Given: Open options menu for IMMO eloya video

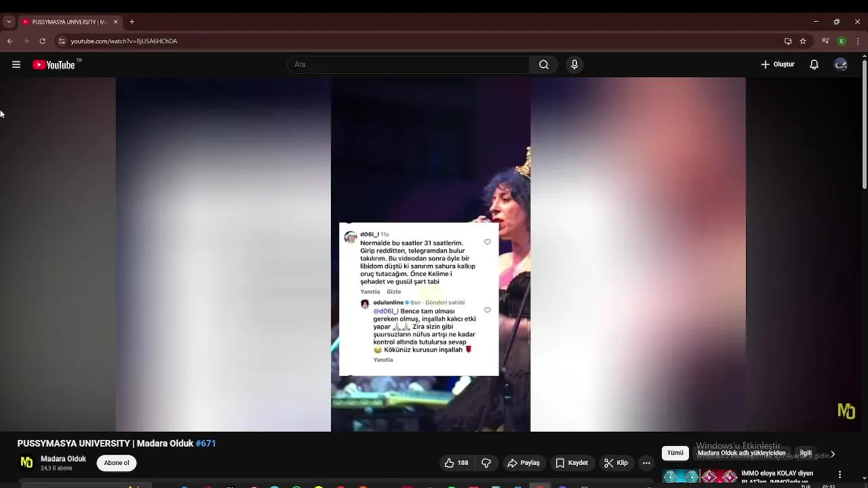Looking at the screenshot, I should (840, 474).
